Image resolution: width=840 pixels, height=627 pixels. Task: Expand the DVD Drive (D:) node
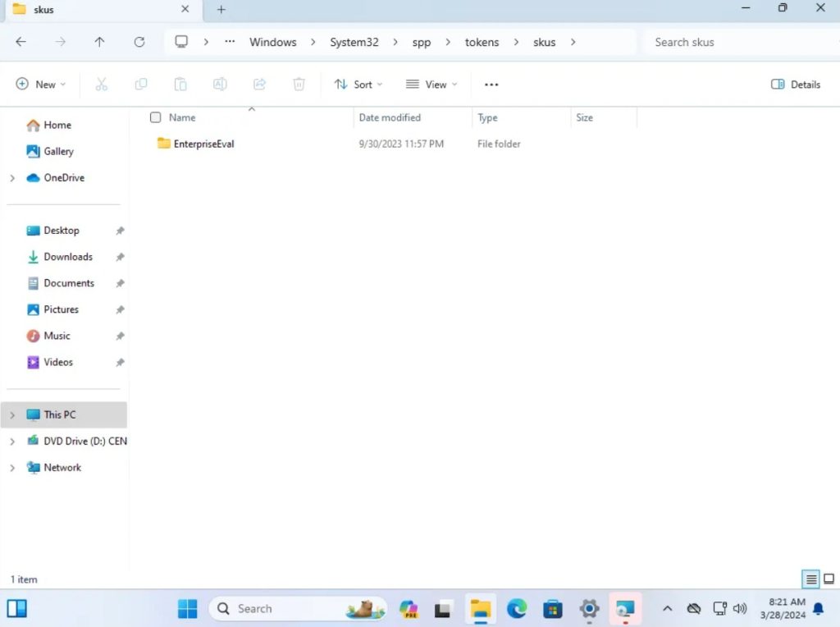pos(12,441)
